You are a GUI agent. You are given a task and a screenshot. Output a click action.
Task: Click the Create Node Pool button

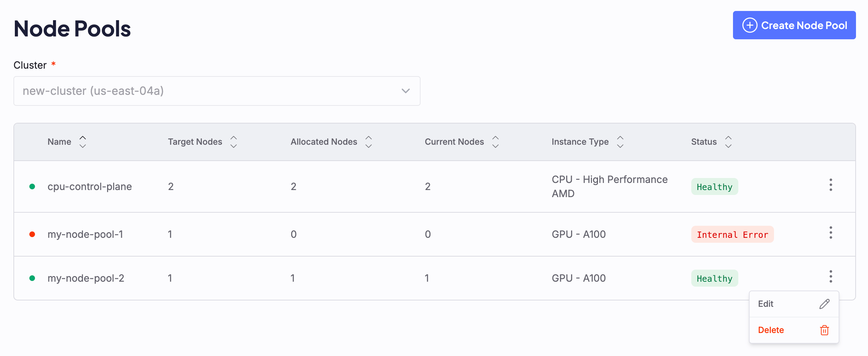[794, 25]
